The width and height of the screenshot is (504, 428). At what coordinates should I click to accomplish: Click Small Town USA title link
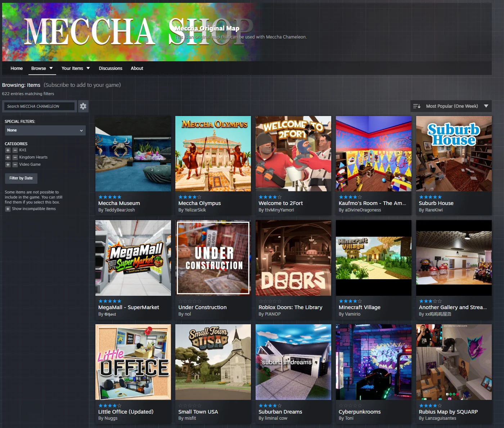click(198, 412)
